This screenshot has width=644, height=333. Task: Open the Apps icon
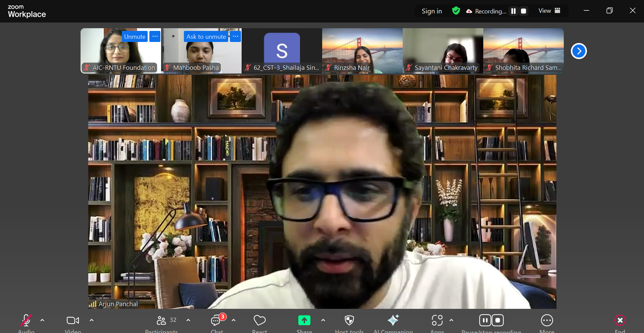coord(437,321)
